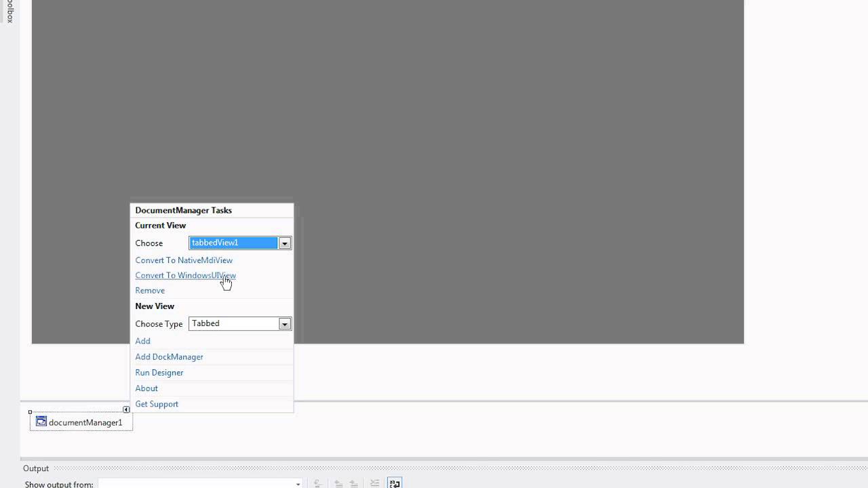
Task: Click the Output panel title
Action: [x=36, y=468]
